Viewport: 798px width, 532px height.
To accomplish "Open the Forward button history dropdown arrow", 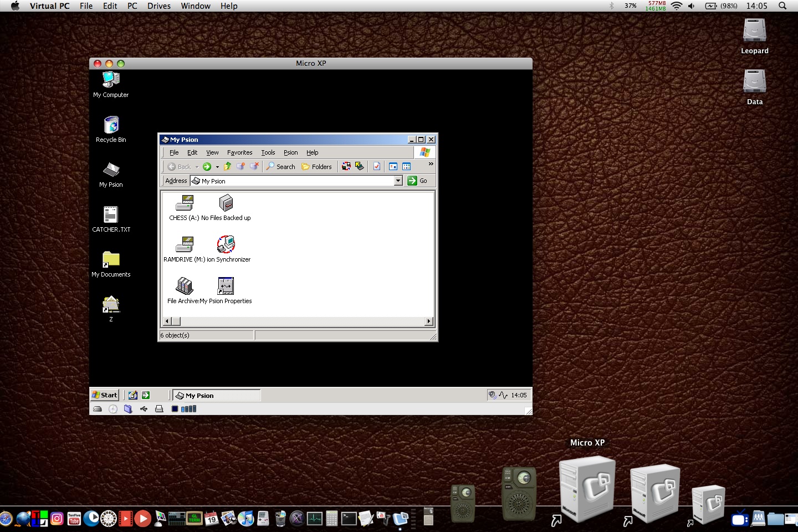I will pos(217,167).
